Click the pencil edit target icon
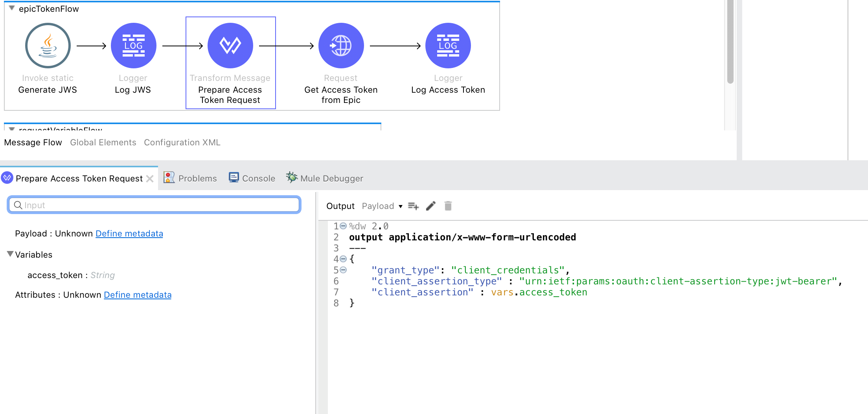 [x=431, y=206]
